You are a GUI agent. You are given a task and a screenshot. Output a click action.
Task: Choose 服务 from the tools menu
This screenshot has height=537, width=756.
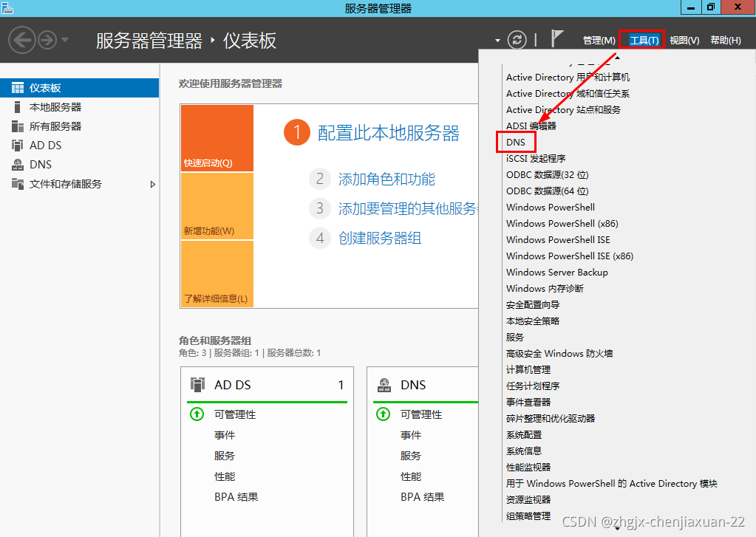click(515, 337)
